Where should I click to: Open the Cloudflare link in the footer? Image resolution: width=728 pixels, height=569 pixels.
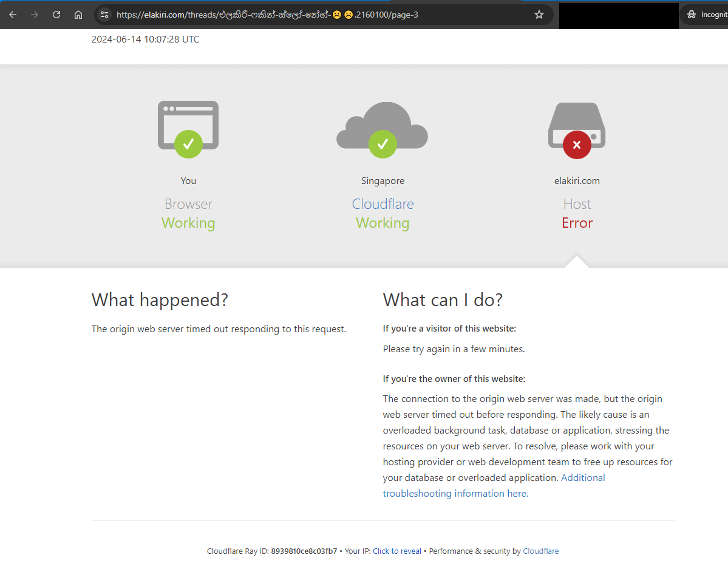(x=541, y=551)
